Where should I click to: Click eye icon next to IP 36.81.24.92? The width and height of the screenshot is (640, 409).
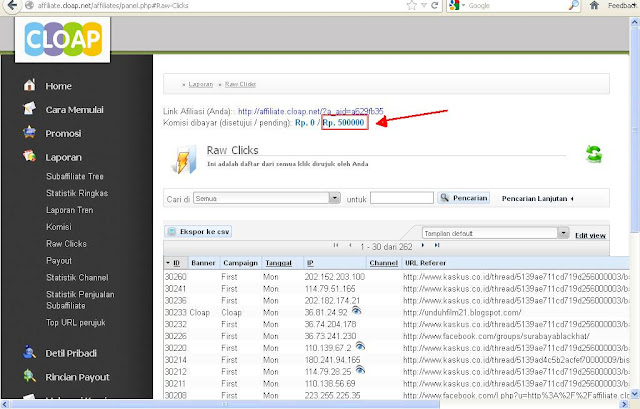tap(356, 311)
